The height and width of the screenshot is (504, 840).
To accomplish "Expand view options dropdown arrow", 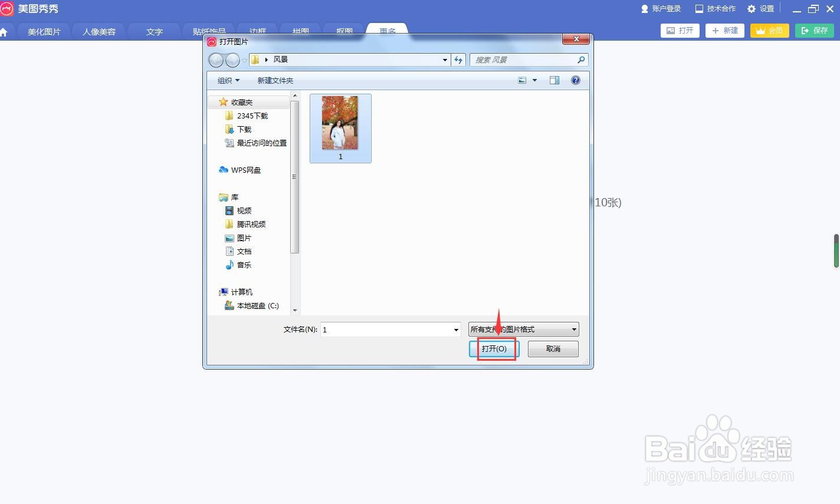I will [535, 80].
